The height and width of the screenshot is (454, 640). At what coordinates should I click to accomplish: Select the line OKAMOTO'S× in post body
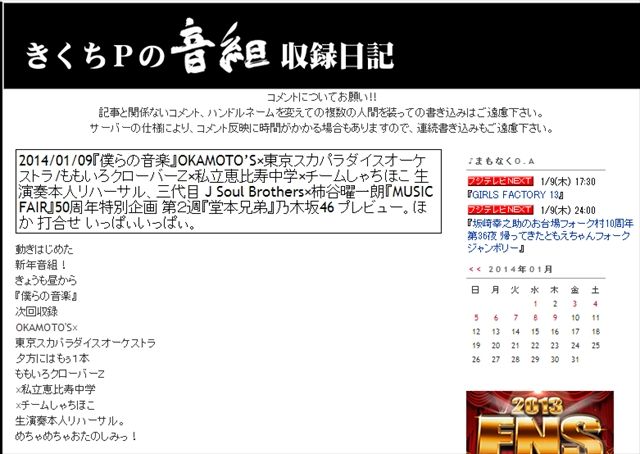(46, 327)
